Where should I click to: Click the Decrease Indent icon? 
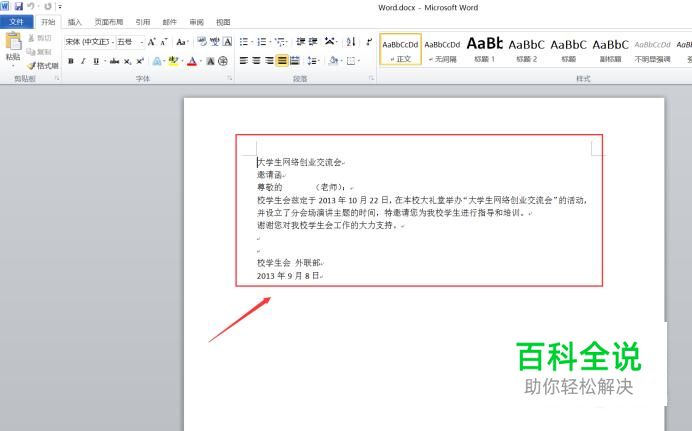point(301,42)
